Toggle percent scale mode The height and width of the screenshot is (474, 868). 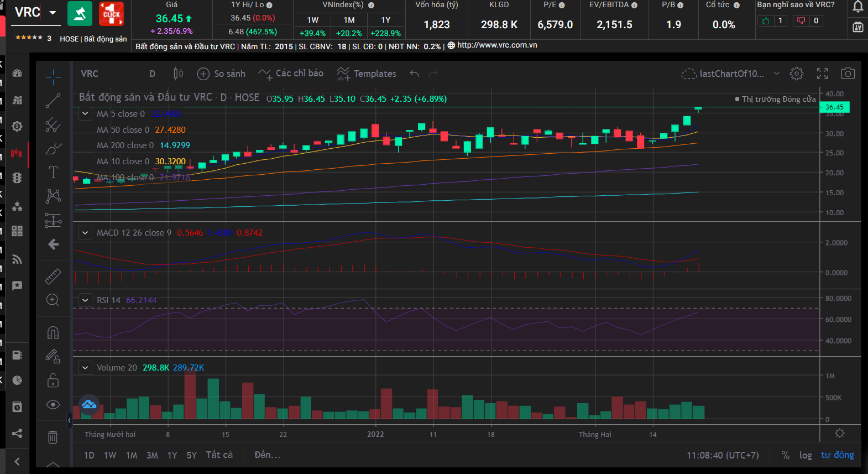[x=786, y=455]
